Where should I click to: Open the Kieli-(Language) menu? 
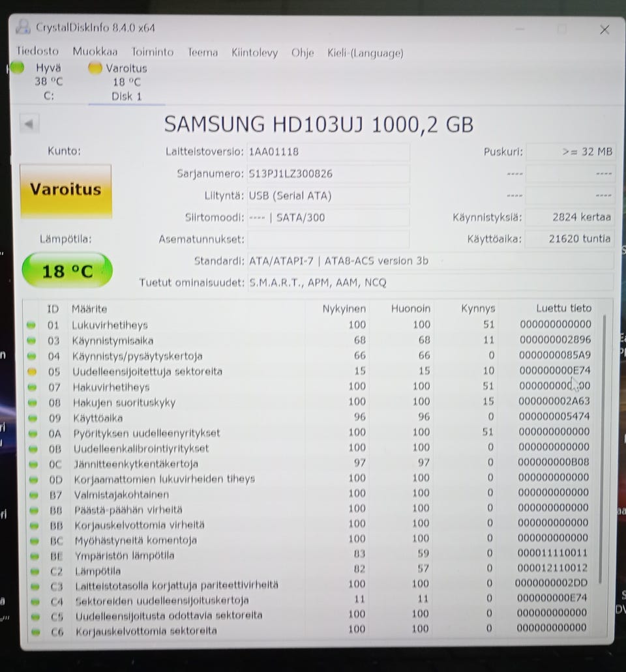coord(365,53)
